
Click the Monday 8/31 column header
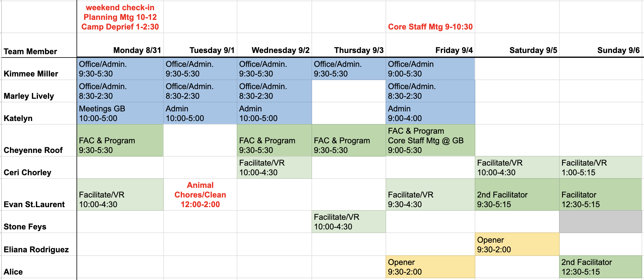click(120, 45)
